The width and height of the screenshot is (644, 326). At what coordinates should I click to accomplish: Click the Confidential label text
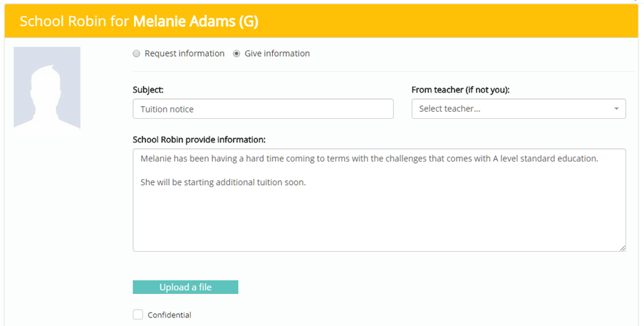[x=170, y=315]
